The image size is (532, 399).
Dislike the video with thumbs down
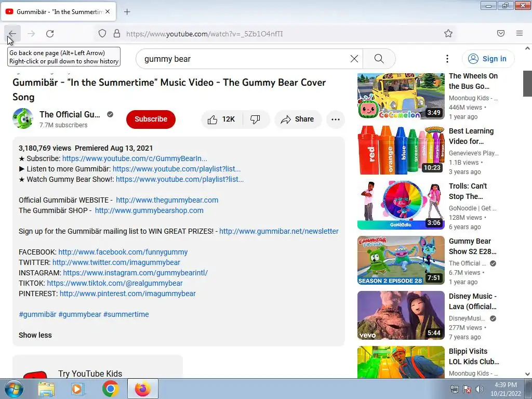[x=255, y=119]
